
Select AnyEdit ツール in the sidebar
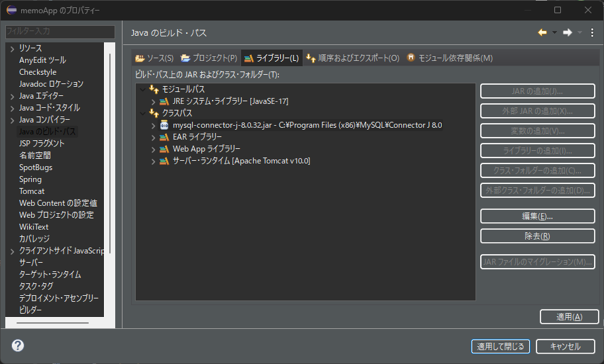pyautogui.click(x=43, y=60)
